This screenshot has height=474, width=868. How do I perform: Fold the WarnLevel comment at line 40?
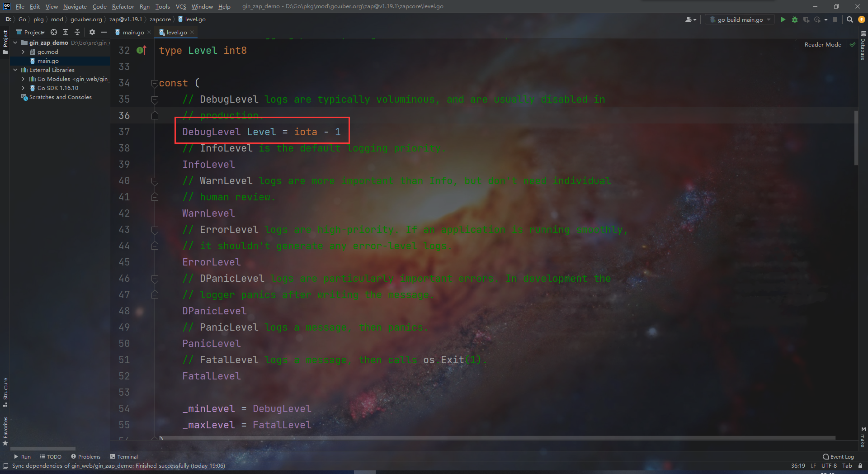(x=155, y=181)
